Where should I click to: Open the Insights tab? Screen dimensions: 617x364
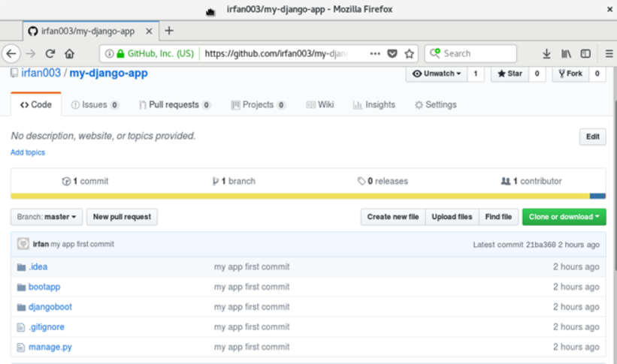tap(374, 104)
